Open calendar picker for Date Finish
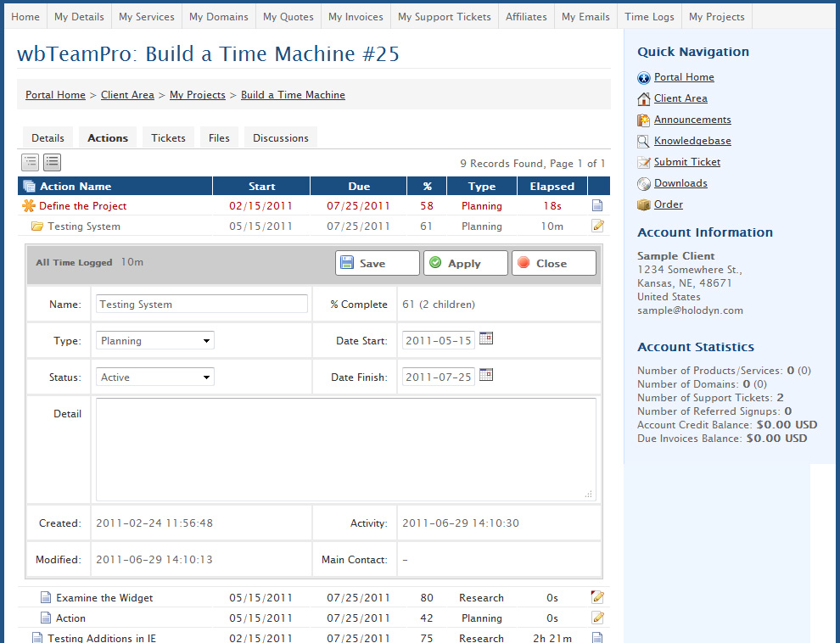 pyautogui.click(x=486, y=375)
